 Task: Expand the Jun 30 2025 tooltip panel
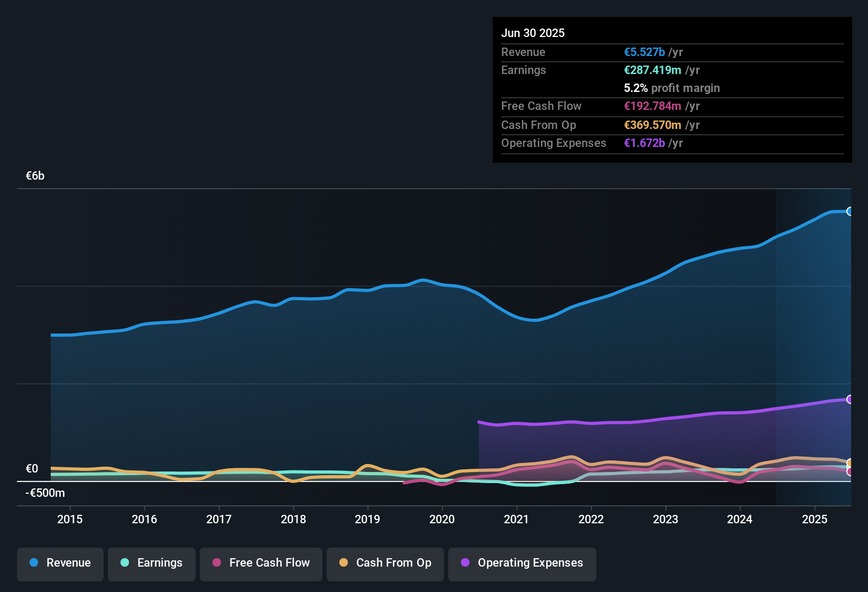point(672,90)
